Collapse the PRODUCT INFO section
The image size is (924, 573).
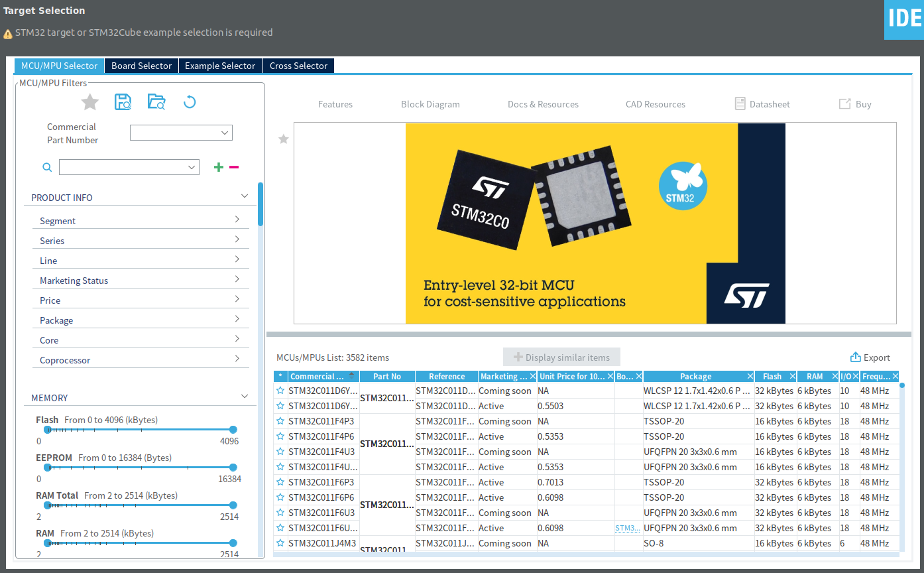(245, 196)
